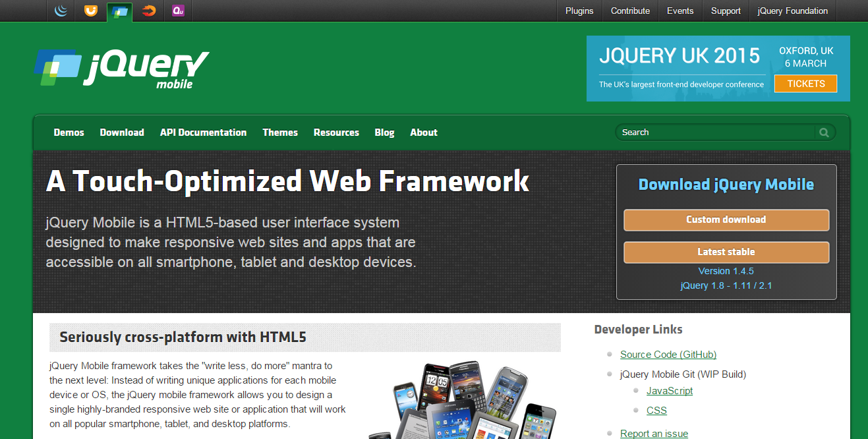Click 'The UK's largest front-end developer conference' text

[681, 84]
